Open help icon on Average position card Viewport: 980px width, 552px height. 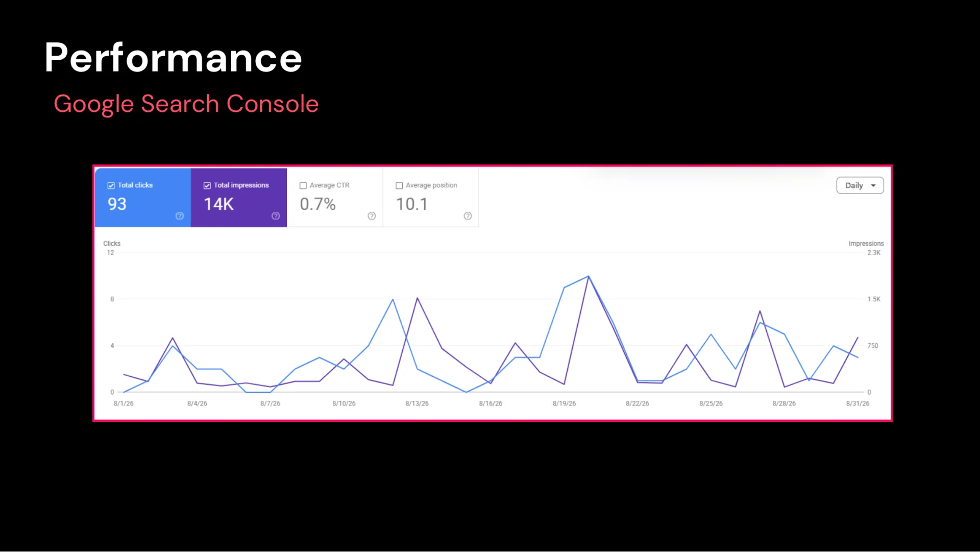tap(468, 216)
